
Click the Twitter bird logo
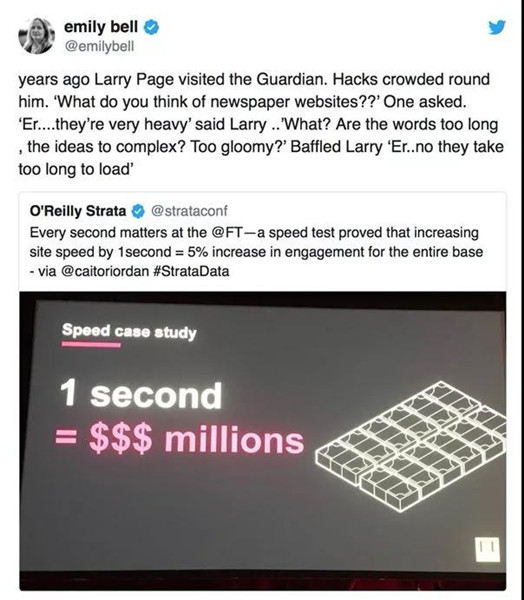pyautogui.click(x=497, y=28)
